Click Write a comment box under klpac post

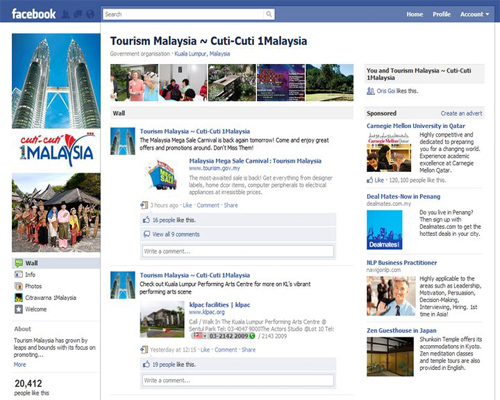coord(238,380)
